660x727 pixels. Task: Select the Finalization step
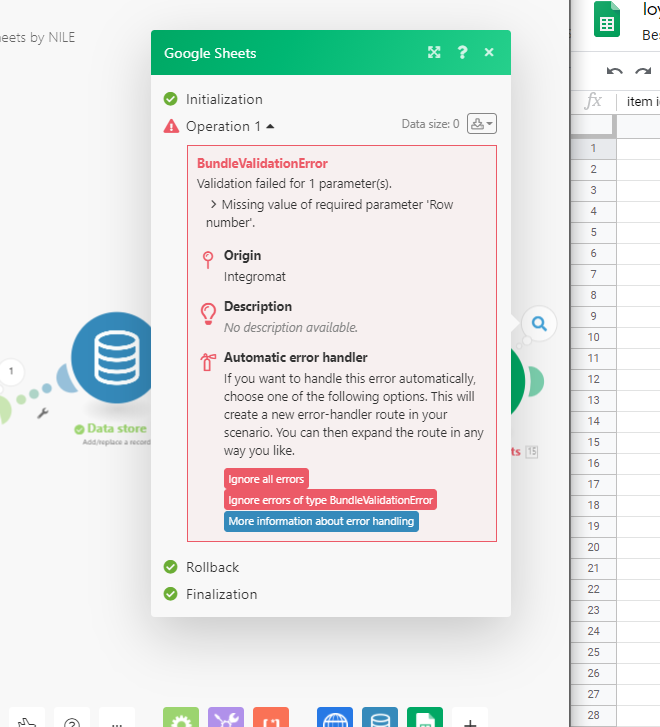[x=221, y=594]
